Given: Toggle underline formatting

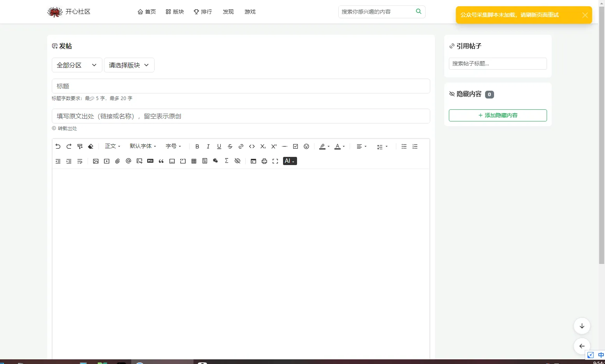Looking at the screenshot, I should (219, 146).
